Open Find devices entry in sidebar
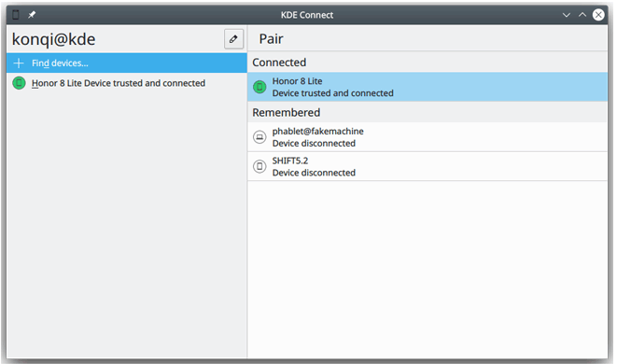This screenshot has height=364, width=617. (127, 63)
